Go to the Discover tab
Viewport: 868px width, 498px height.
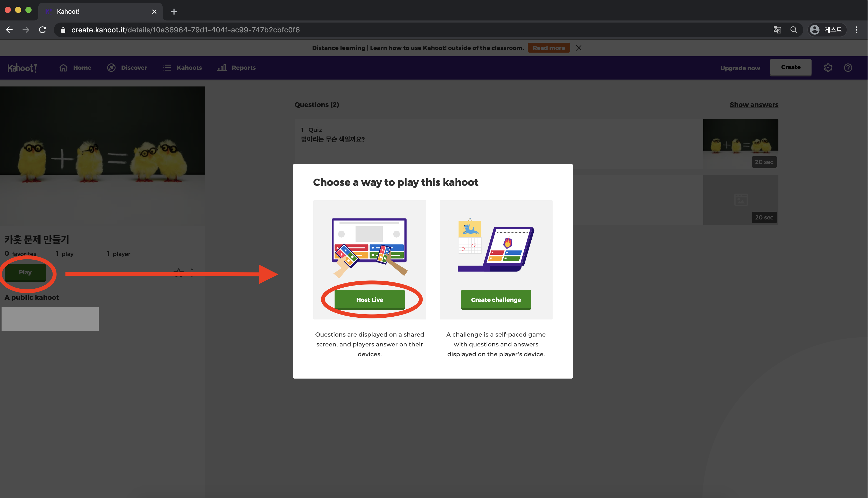coord(127,68)
